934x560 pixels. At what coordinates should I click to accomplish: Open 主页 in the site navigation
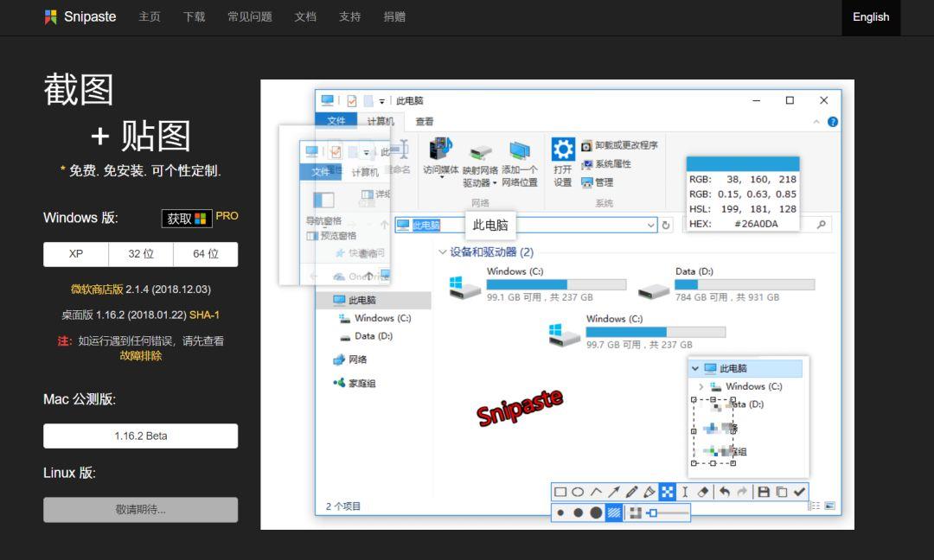pyautogui.click(x=150, y=16)
